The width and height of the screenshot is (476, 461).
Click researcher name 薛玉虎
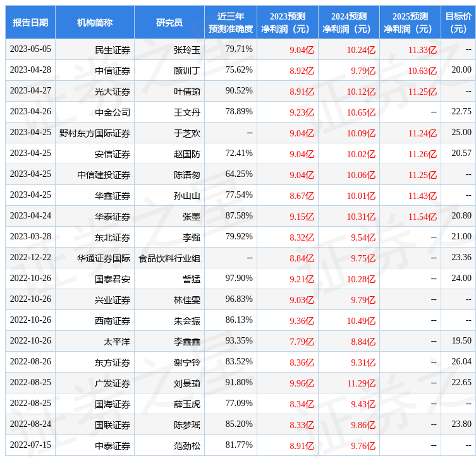[x=187, y=404]
